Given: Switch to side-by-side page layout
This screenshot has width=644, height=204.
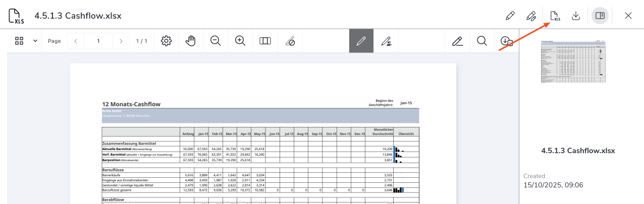Looking at the screenshot, I should (265, 41).
